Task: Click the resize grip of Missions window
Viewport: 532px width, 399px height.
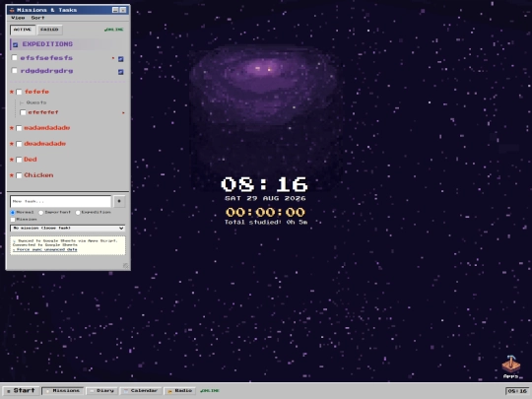Action: click(x=125, y=266)
